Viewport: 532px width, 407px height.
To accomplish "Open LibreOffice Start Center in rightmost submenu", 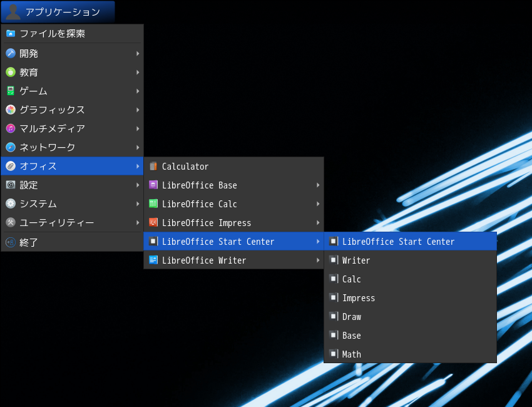I will 410,241.
